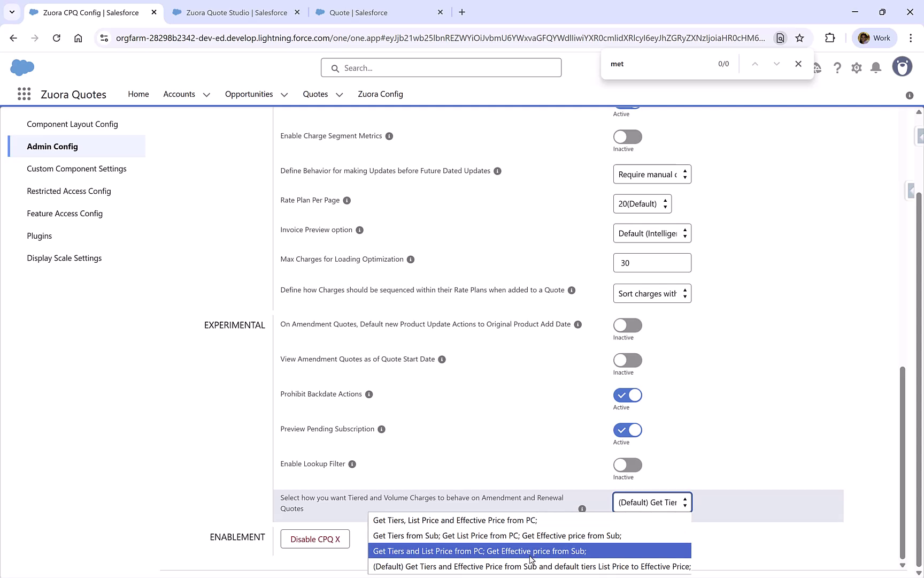Enable the Charge Segment Metrics toggle
Viewport: 924px width, 578px height.
[x=627, y=136]
